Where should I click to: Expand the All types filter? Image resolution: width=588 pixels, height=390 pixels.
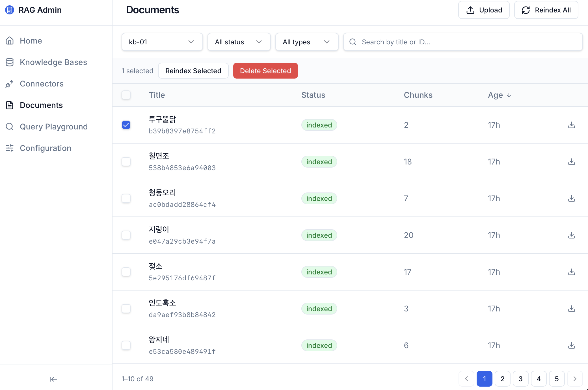[307, 42]
